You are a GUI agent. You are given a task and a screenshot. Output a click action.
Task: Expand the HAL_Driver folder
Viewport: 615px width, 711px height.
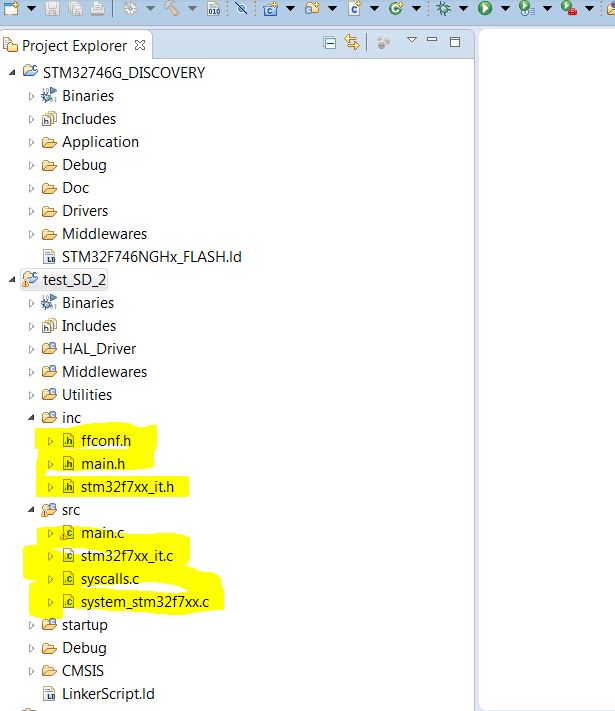point(31,349)
